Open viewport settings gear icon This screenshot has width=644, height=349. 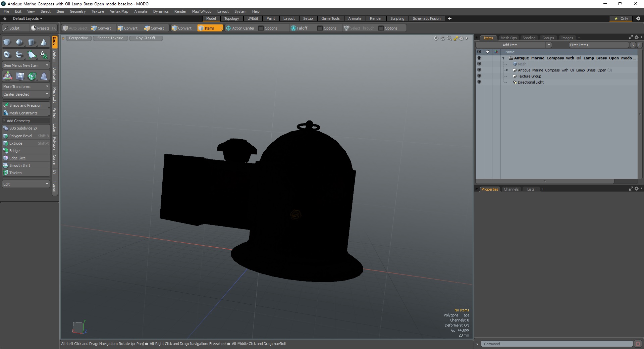pyautogui.click(x=462, y=38)
